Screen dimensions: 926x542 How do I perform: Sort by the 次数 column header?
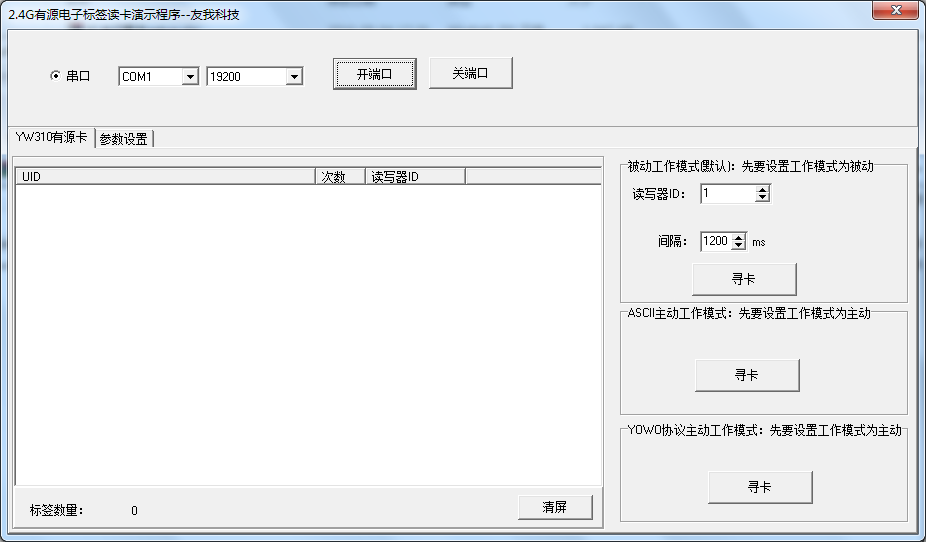340,177
